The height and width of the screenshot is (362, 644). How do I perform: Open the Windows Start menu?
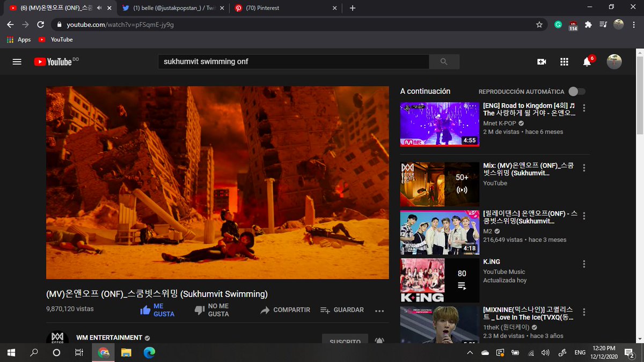tap(11, 352)
